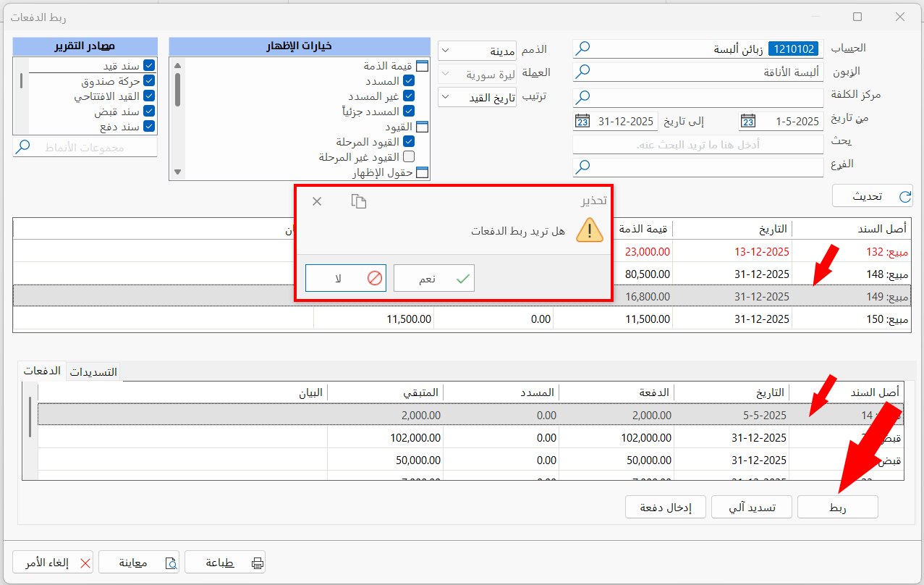Click the تسديد آلي button

(x=751, y=507)
